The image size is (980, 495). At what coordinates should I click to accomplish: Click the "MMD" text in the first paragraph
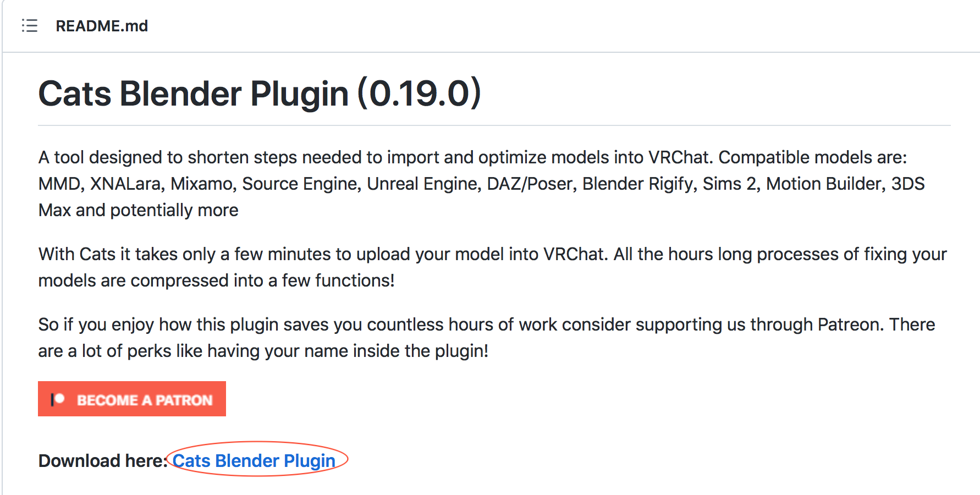59,184
